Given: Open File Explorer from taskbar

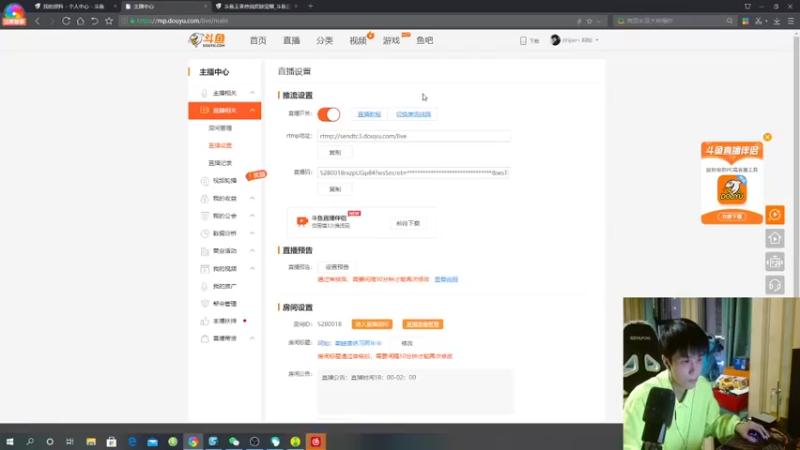Looking at the screenshot, I should point(91,441).
